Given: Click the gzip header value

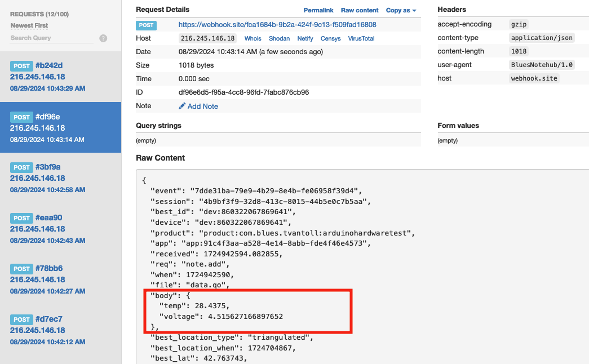Looking at the screenshot, I should (x=519, y=24).
